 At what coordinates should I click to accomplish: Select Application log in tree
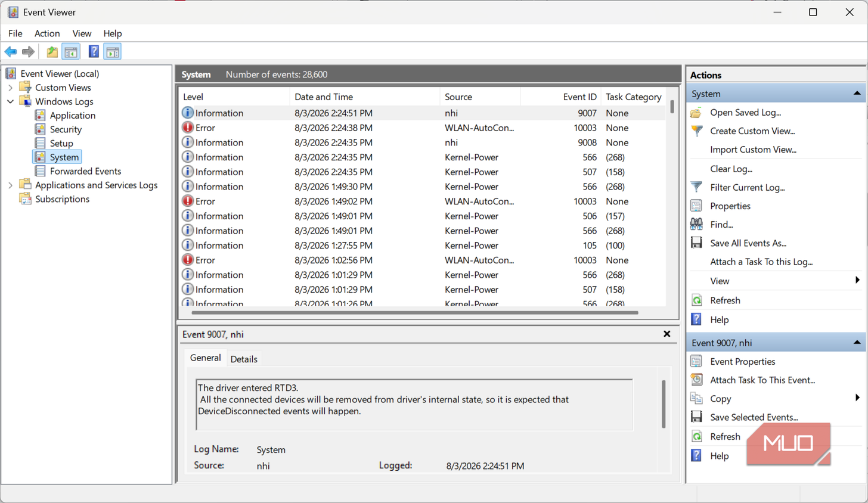click(x=72, y=116)
